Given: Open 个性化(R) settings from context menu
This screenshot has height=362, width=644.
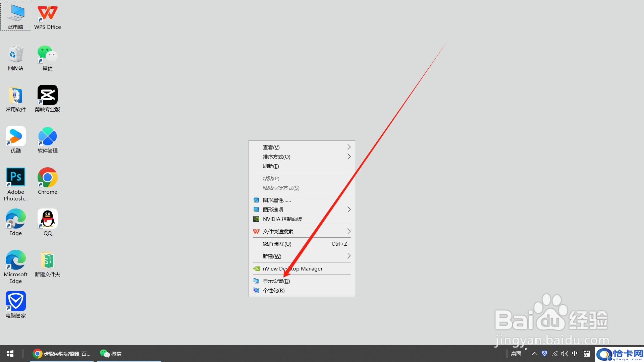Looking at the screenshot, I should click(x=273, y=290).
